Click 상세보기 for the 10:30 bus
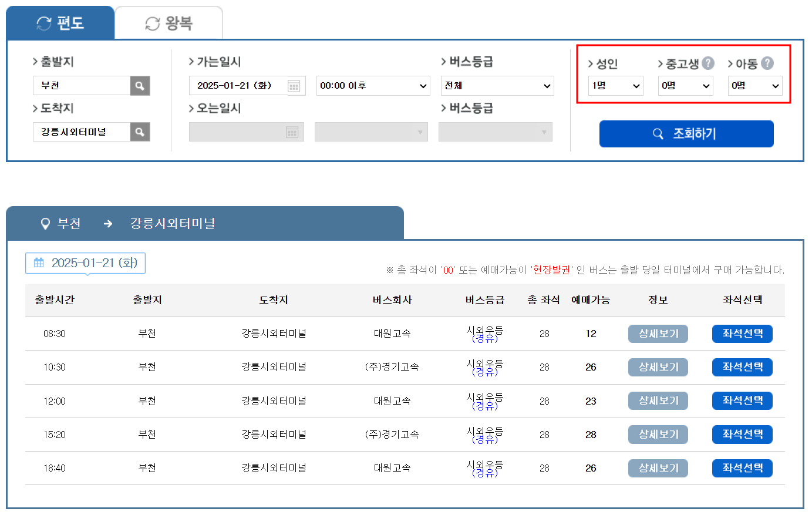The image size is (812, 515). 658,367
